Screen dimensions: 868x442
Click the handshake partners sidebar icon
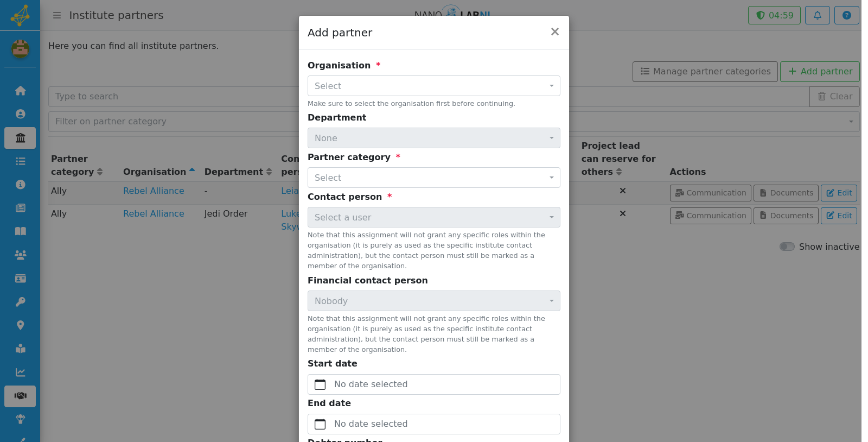click(x=20, y=396)
